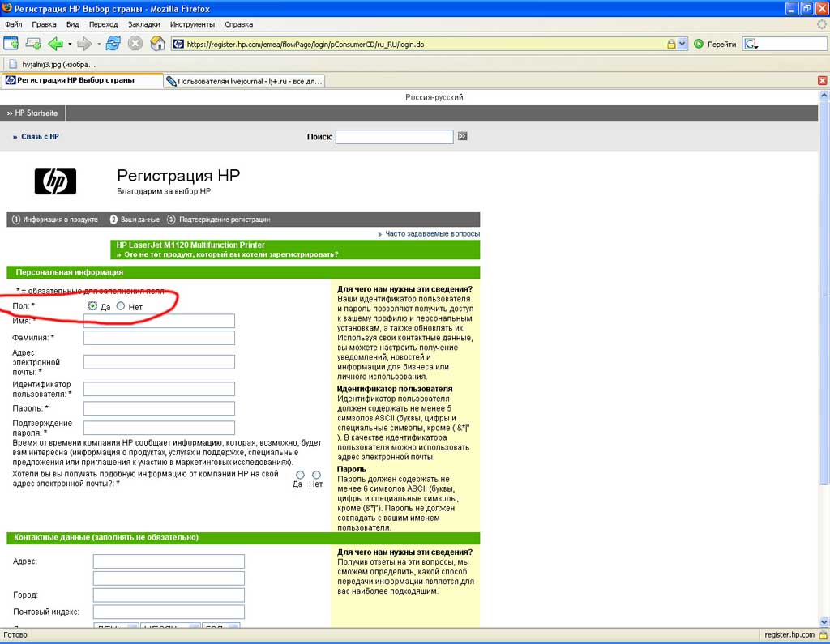830x644 pixels.
Task: Click the green Go arrow icon
Action: click(x=699, y=44)
